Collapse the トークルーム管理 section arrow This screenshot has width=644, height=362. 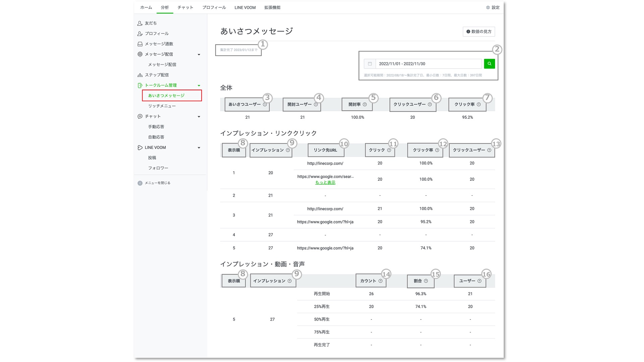coord(199,85)
